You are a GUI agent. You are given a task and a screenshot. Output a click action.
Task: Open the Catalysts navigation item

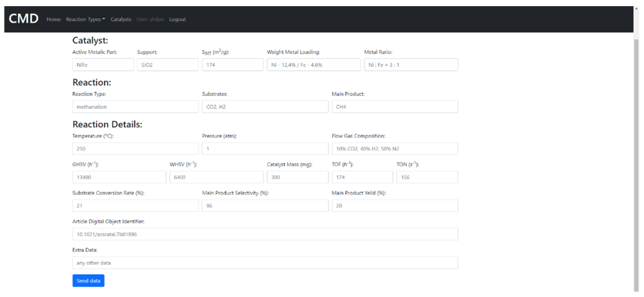(x=121, y=19)
